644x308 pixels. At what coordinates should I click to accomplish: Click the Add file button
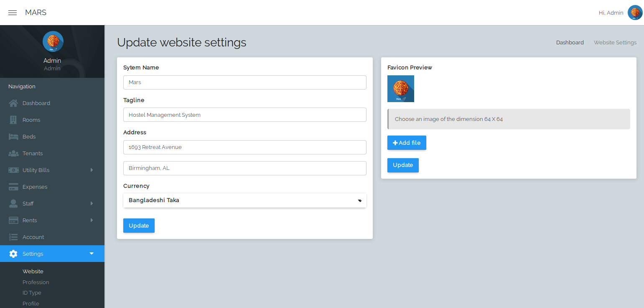pyautogui.click(x=406, y=143)
